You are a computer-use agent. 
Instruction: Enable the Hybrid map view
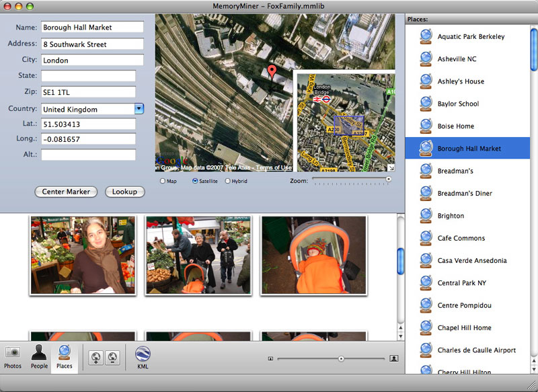point(227,181)
